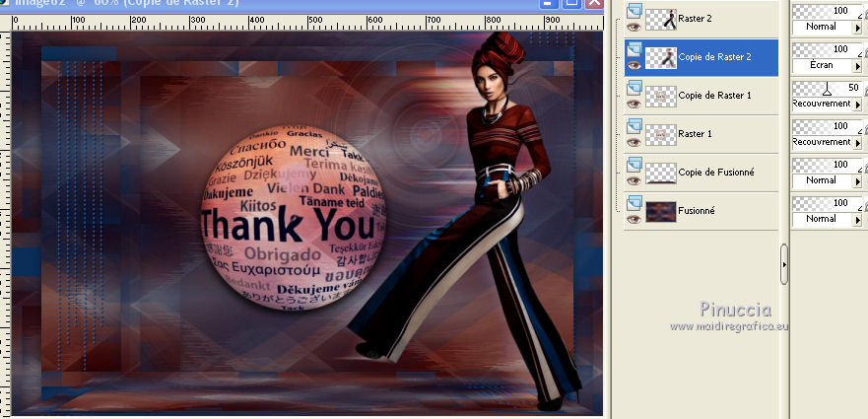Select the Raster 2 layer thumbnail
The height and width of the screenshot is (419, 868).
point(661,20)
